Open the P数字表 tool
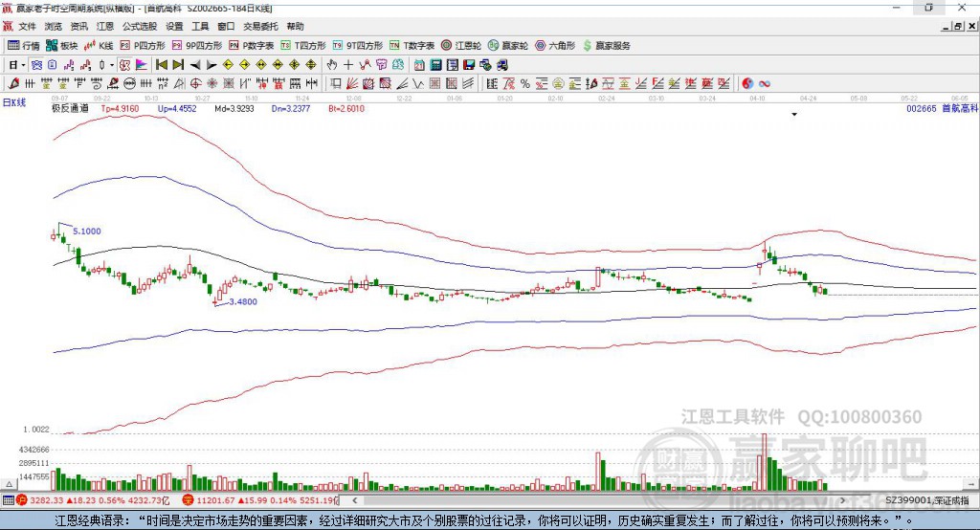The image size is (980, 530). [x=252, y=46]
